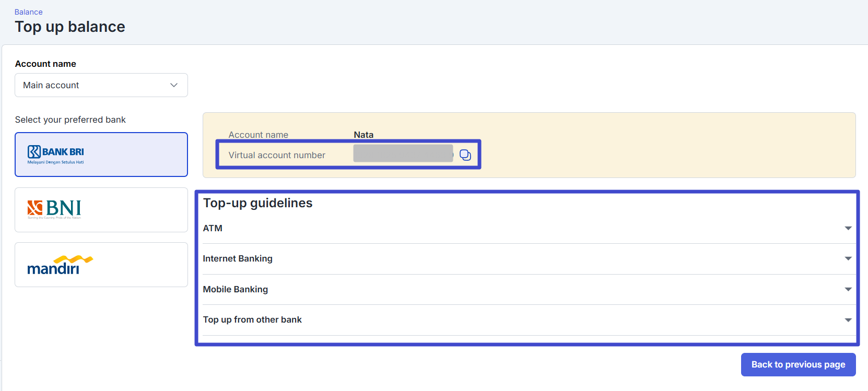This screenshot has height=391, width=868.
Task: Expand the other bank top-up arrow
Action: point(848,320)
